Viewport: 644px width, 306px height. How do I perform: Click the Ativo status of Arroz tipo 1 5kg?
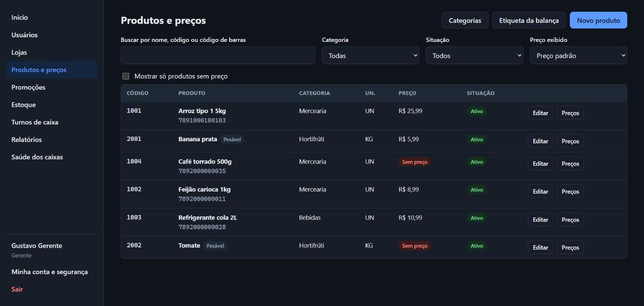click(477, 111)
